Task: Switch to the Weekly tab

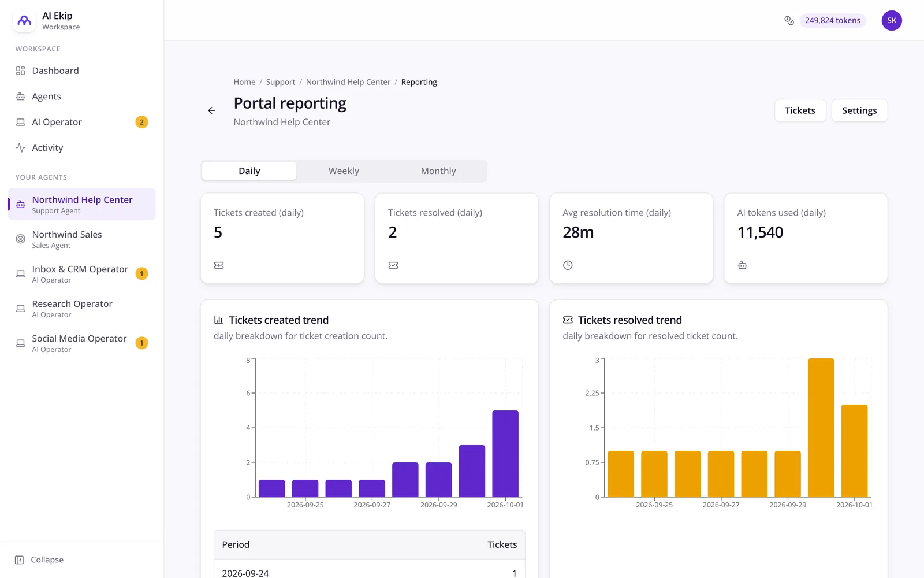Action: coord(344,171)
